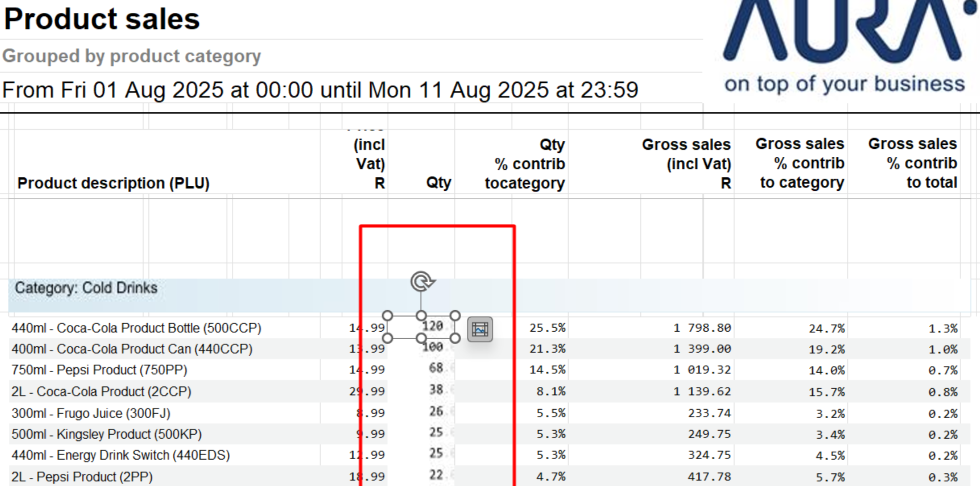Click gross sales amount 1 139.62

(702, 392)
